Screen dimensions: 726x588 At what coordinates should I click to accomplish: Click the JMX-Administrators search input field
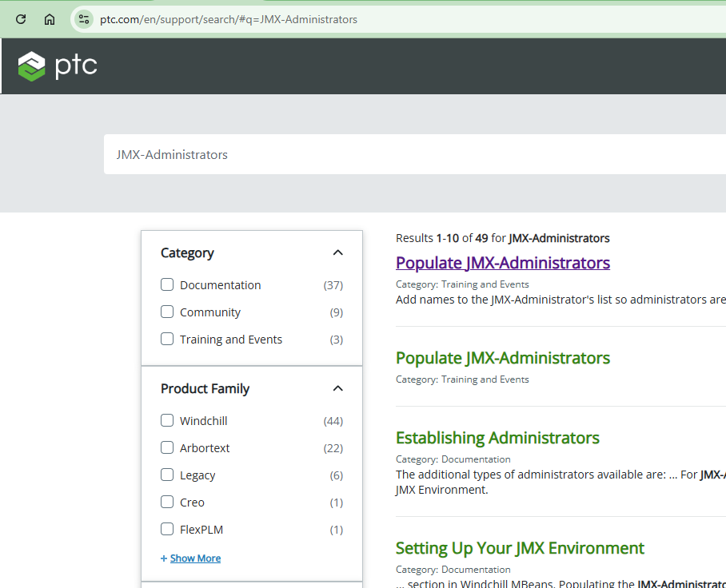400,154
